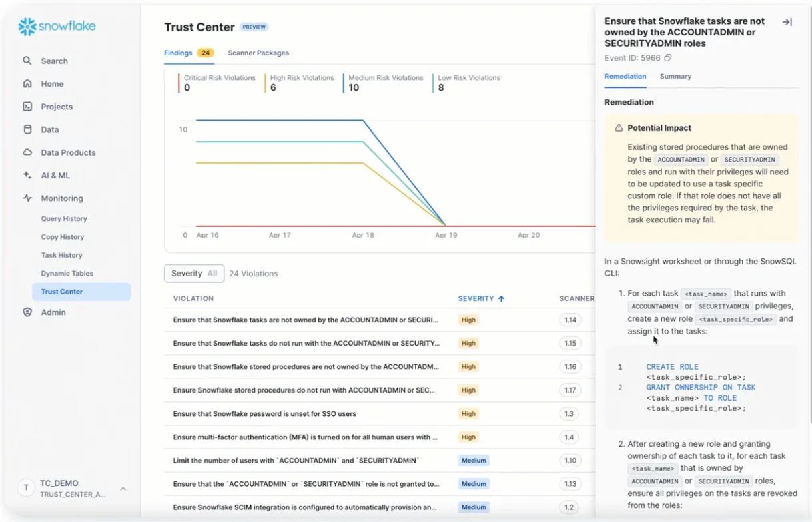Open violation about stored procedures not owned by ACCOUNTADMIN

(x=380, y=366)
